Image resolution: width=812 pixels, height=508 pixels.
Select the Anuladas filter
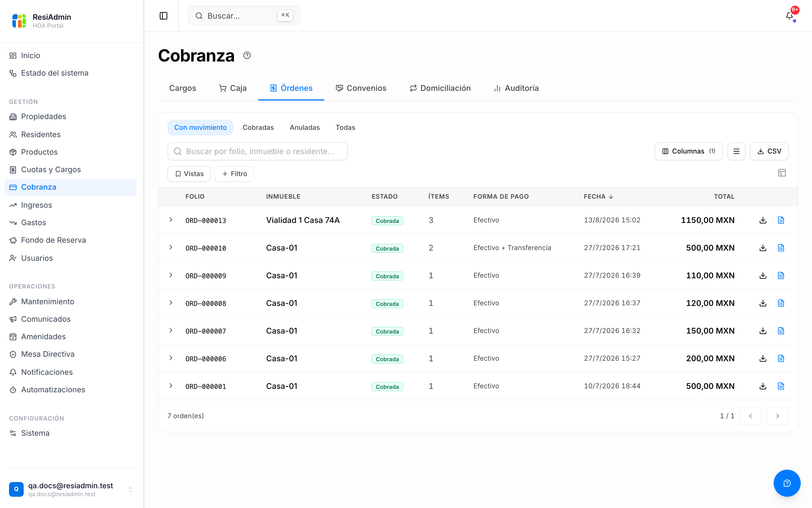coord(305,128)
